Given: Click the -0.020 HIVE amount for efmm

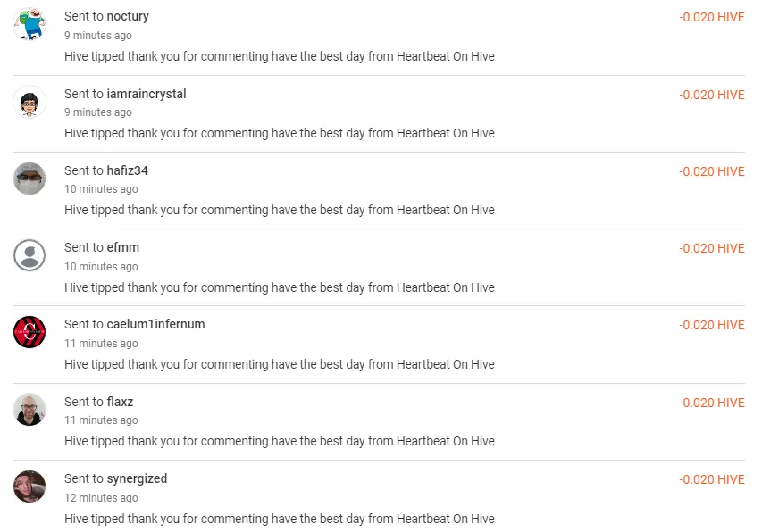Looking at the screenshot, I should [x=711, y=248].
